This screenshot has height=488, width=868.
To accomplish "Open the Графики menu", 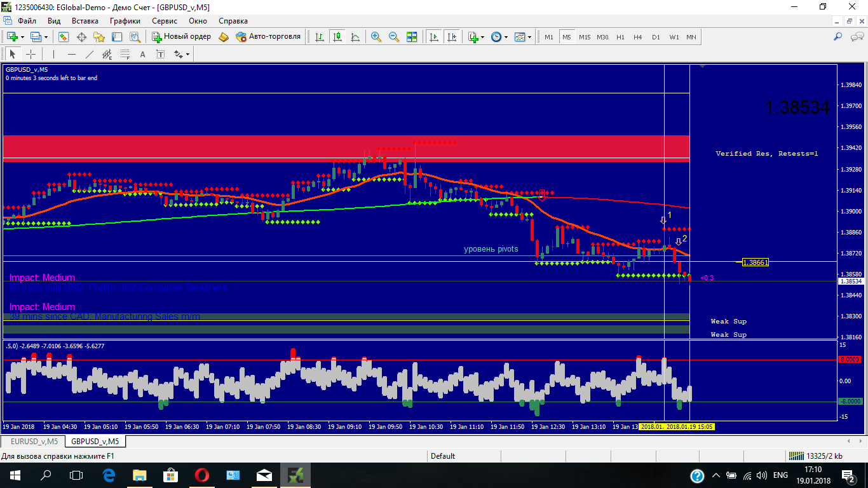I will click(x=125, y=20).
